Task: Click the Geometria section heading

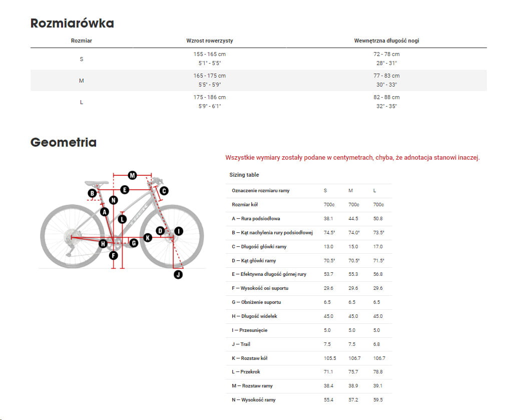Action: tap(64, 142)
